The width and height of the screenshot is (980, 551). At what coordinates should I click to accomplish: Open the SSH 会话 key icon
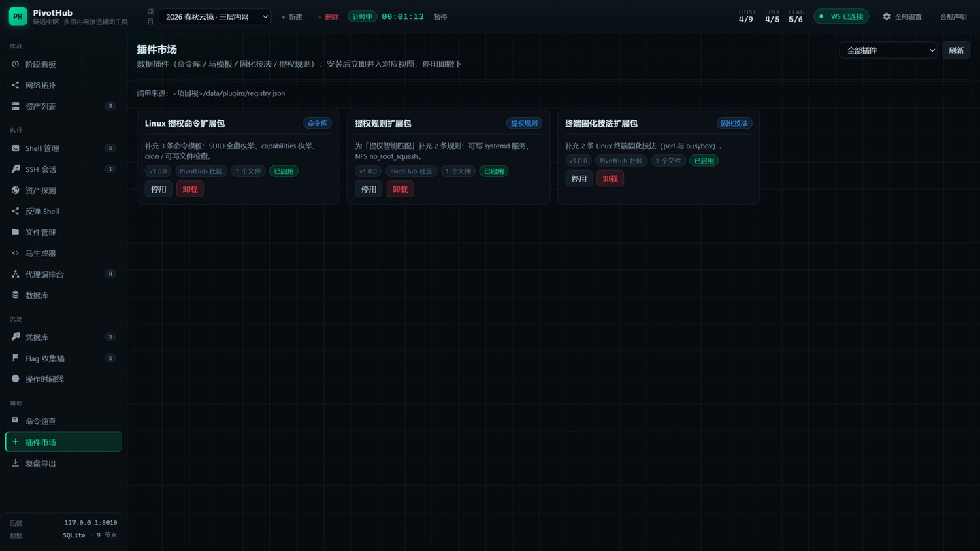(16, 169)
